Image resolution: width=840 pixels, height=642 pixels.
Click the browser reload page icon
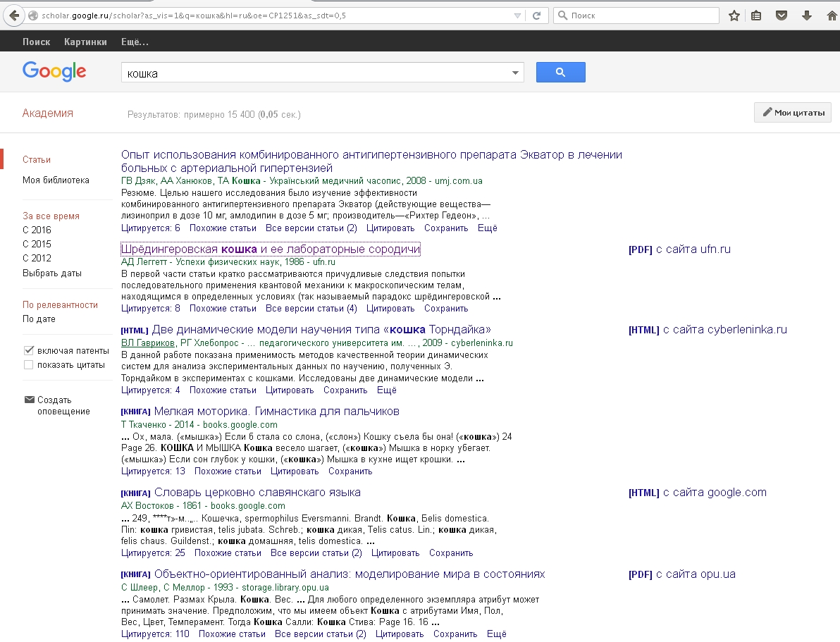(537, 16)
